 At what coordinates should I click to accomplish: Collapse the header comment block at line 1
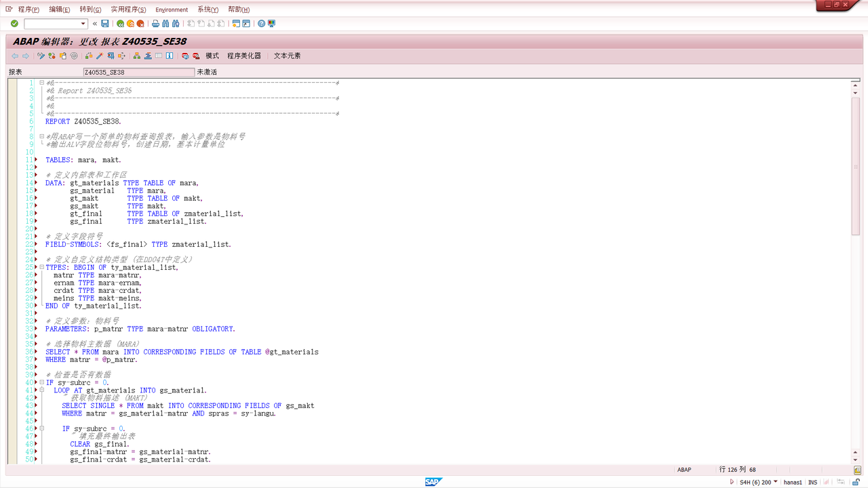41,83
